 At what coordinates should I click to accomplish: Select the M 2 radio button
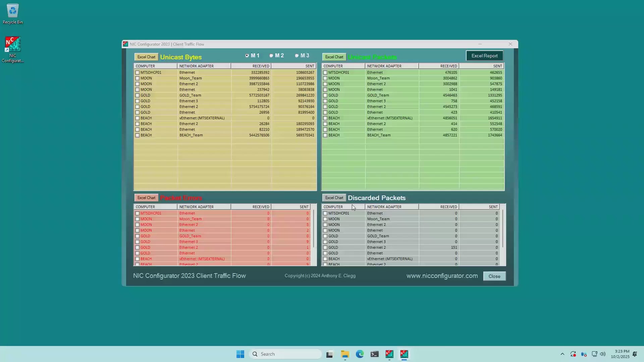click(271, 56)
